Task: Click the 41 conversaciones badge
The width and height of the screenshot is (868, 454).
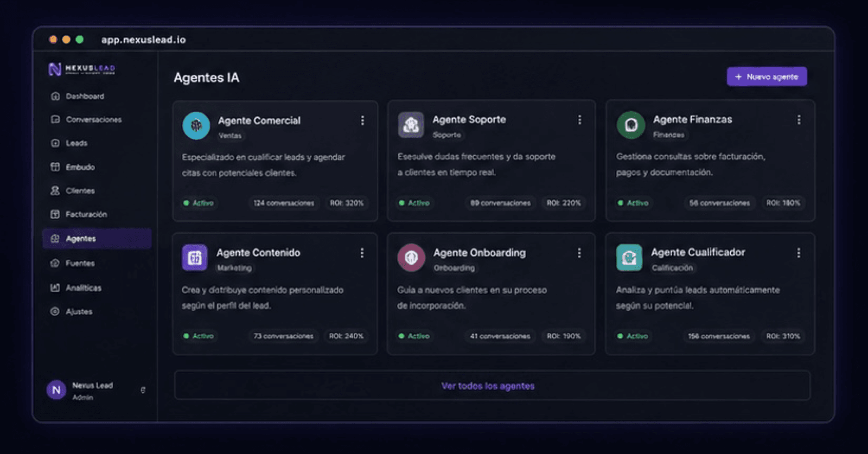Action: click(500, 336)
